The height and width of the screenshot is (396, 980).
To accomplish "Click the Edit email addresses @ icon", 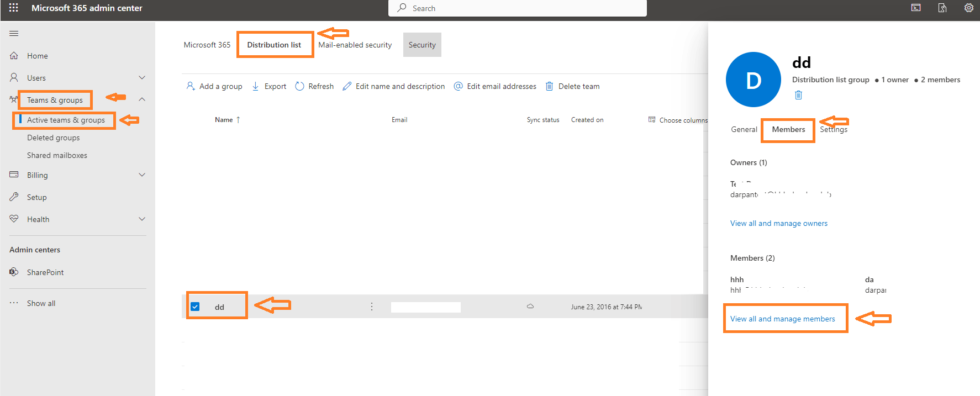I will pos(458,86).
